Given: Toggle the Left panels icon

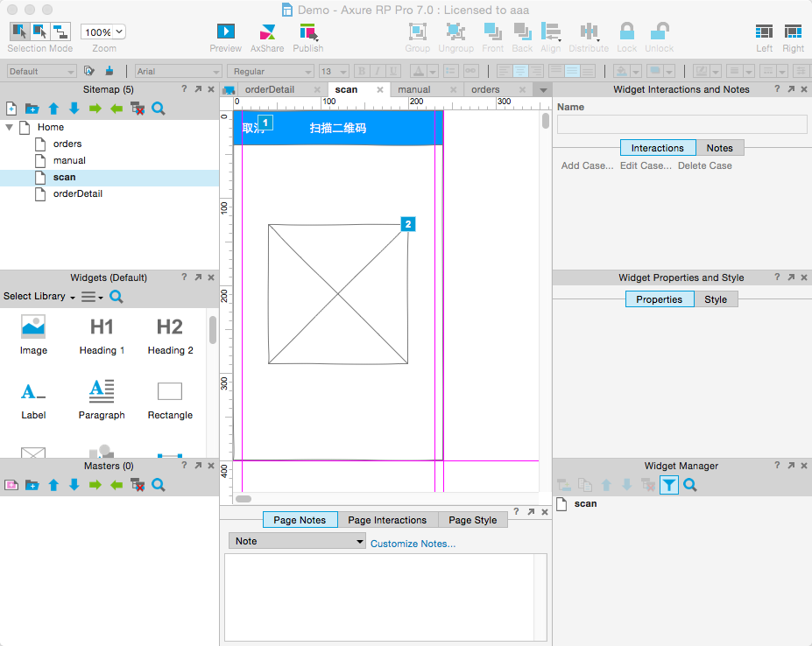Looking at the screenshot, I should pyautogui.click(x=764, y=32).
